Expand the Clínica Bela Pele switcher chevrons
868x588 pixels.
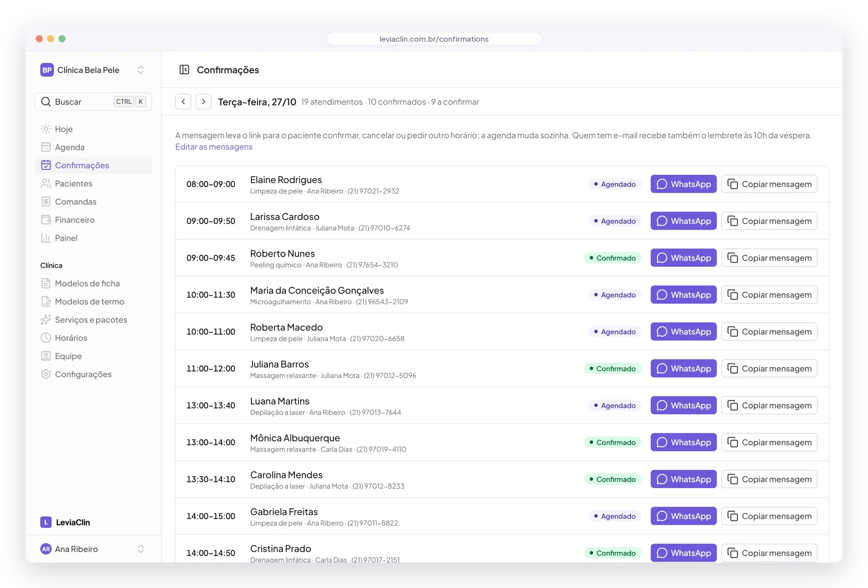point(140,70)
